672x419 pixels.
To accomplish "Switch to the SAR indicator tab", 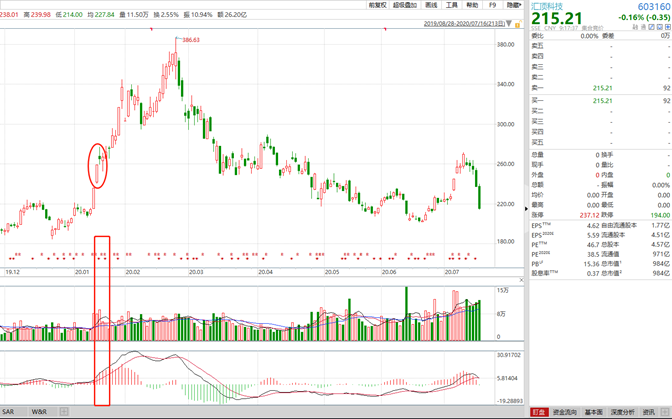I will click(8, 412).
